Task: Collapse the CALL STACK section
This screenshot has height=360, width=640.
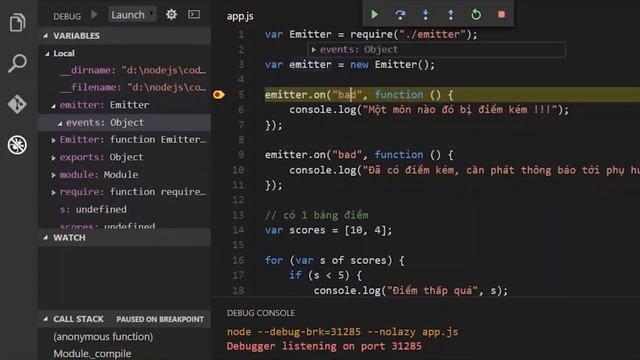Action: point(45,319)
